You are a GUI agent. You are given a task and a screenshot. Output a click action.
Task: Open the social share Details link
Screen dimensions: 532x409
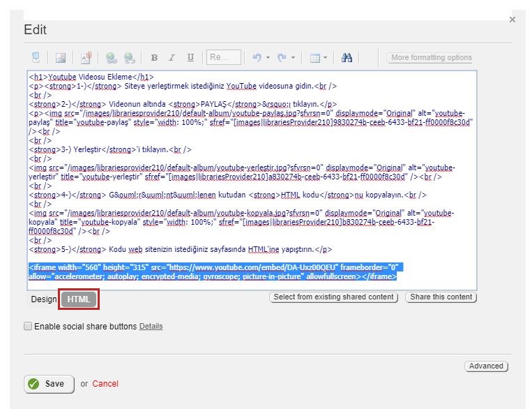click(x=151, y=326)
